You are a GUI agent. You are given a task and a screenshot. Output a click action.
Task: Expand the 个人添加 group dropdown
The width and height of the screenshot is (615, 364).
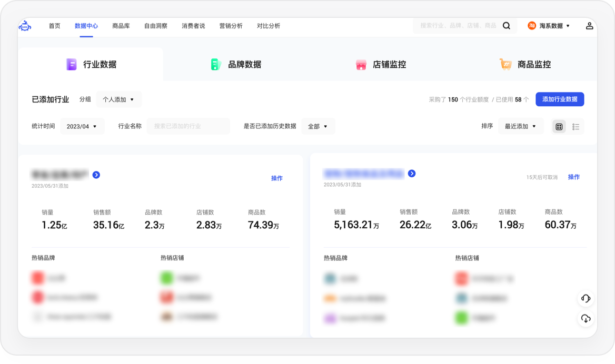pyautogui.click(x=118, y=99)
